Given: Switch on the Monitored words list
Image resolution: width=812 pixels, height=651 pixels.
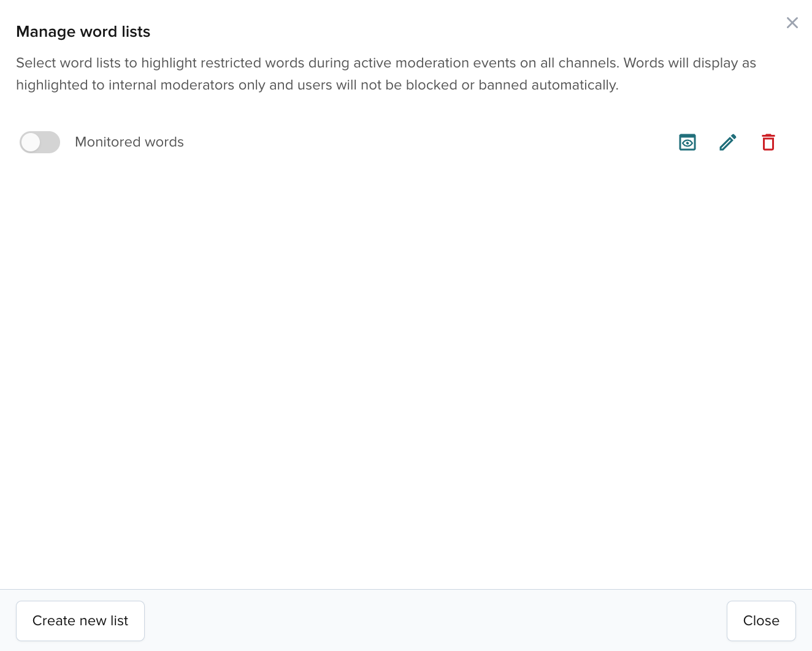Looking at the screenshot, I should click(x=40, y=142).
